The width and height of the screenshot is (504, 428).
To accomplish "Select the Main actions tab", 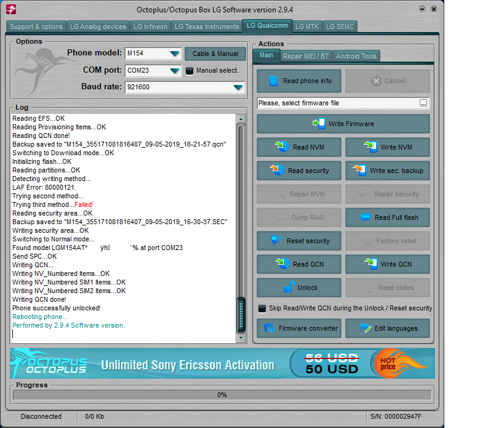I will 266,55.
